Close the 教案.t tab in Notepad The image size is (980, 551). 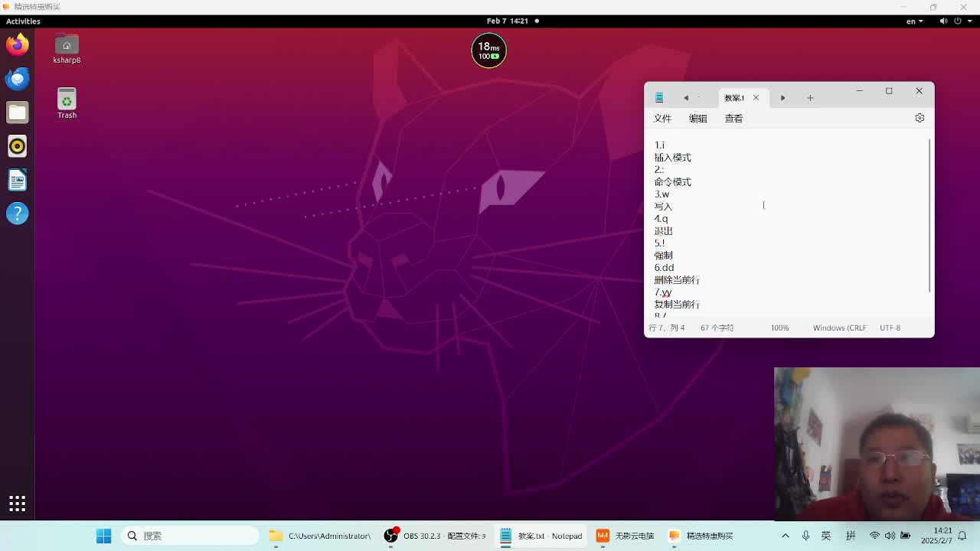point(756,97)
